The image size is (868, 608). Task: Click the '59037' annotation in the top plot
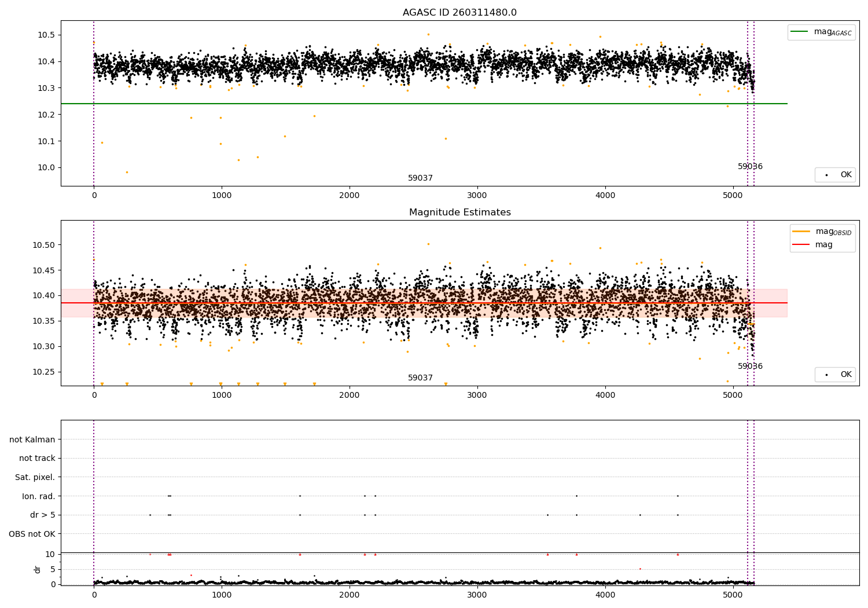pos(420,178)
